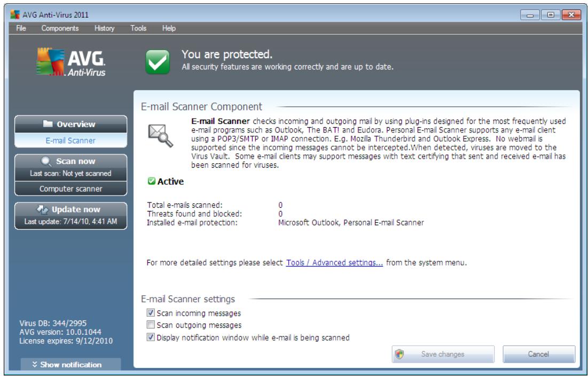
Task: Click the AVG title bar icon
Action: click(x=15, y=14)
